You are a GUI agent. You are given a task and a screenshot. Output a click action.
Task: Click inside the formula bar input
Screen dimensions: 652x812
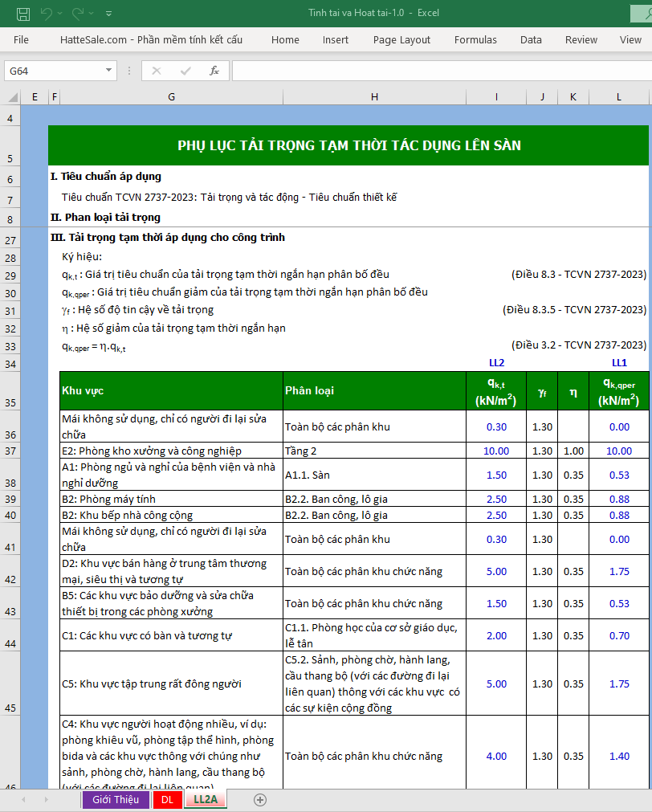point(442,71)
